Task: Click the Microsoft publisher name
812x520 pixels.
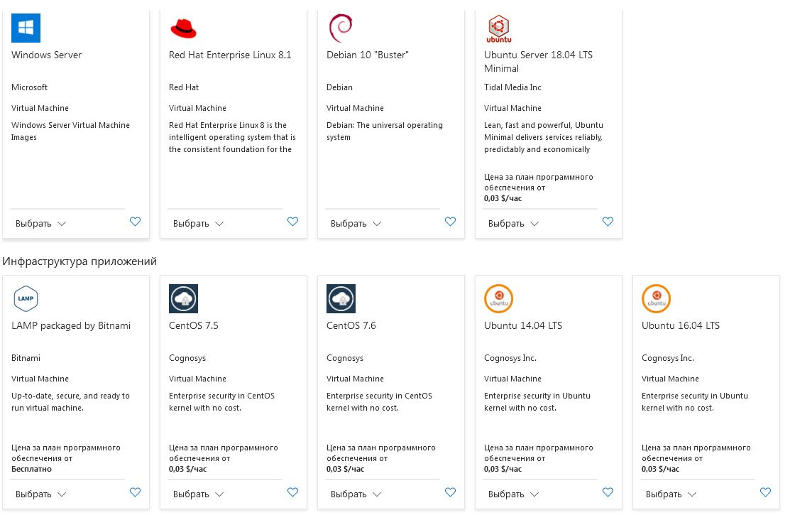Action: point(30,87)
